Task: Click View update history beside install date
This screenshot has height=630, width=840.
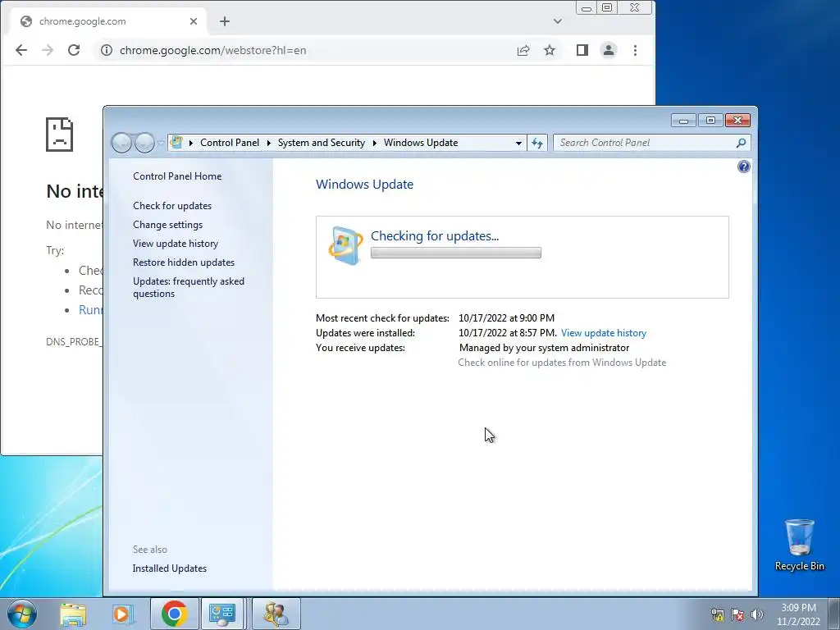Action: pyautogui.click(x=603, y=333)
